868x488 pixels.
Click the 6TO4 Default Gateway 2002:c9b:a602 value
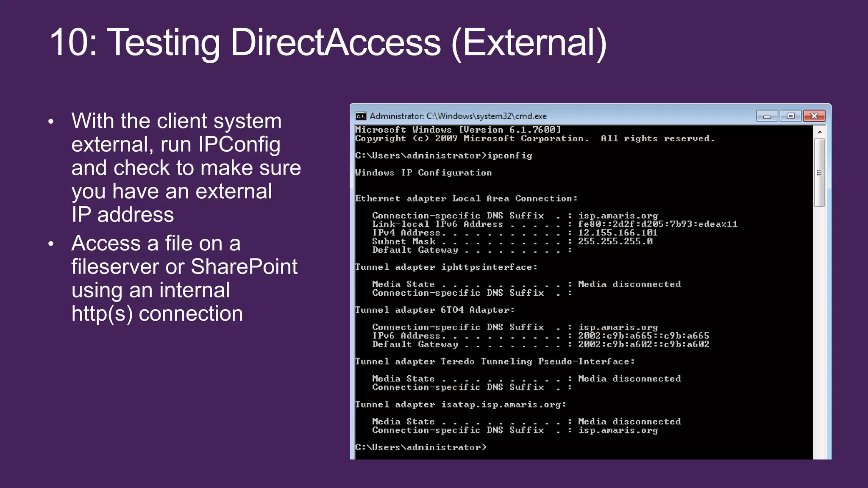click(643, 344)
